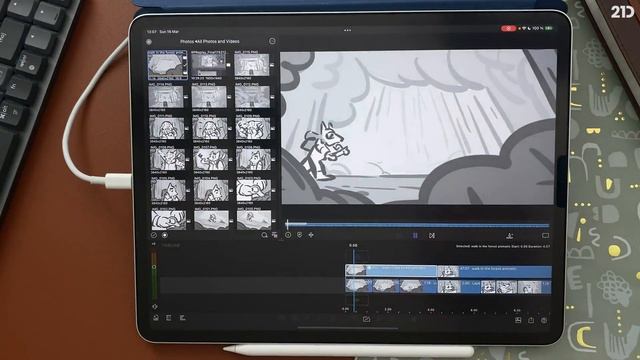640x360 pixels.
Task: Open settings gear at bottom right
Action: pos(544,320)
